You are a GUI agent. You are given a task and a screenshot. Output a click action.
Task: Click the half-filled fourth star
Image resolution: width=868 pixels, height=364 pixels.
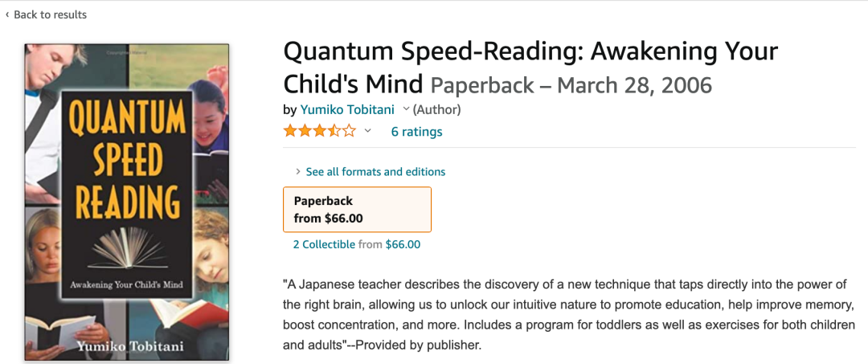tap(334, 131)
